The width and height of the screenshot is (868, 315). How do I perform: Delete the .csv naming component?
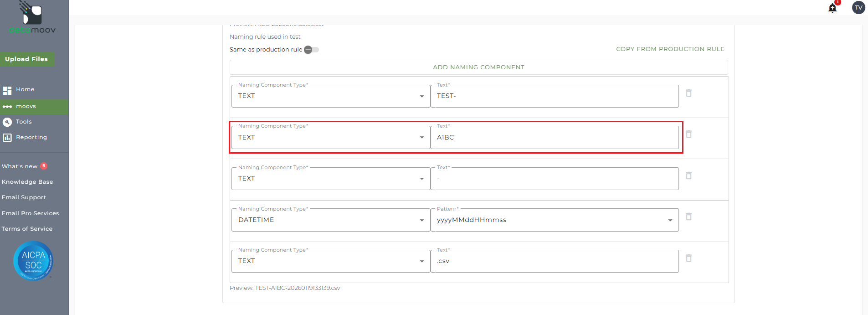pos(689,258)
